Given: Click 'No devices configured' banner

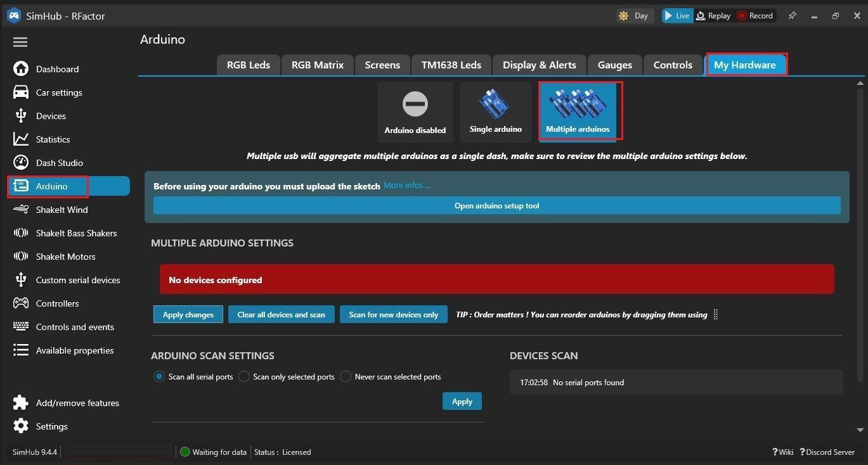Looking at the screenshot, I should click(x=497, y=279).
